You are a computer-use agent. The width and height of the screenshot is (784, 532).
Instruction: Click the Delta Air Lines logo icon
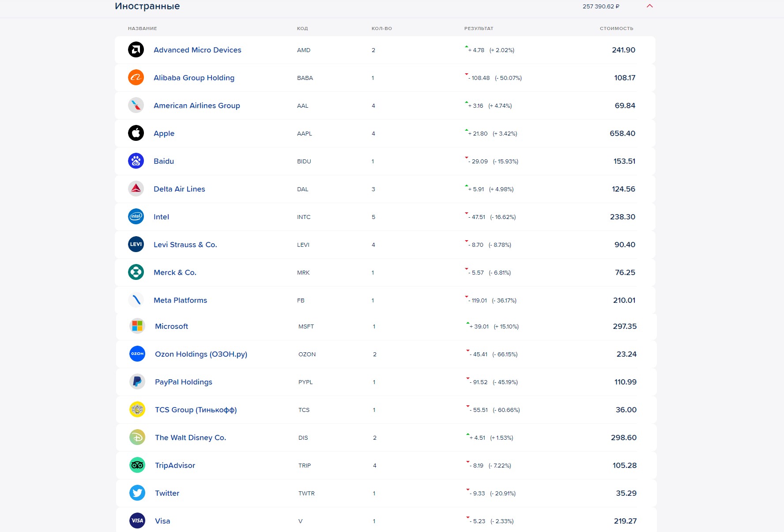click(136, 189)
